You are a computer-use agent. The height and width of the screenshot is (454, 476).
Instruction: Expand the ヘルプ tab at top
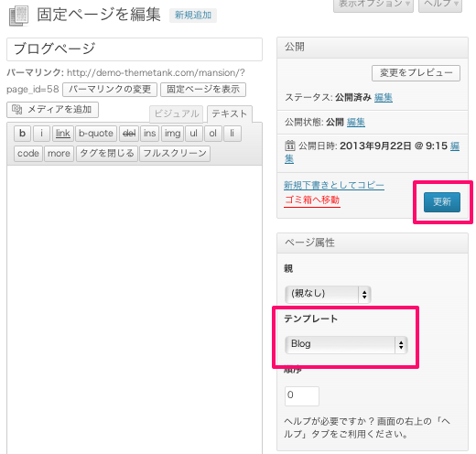click(440, 5)
